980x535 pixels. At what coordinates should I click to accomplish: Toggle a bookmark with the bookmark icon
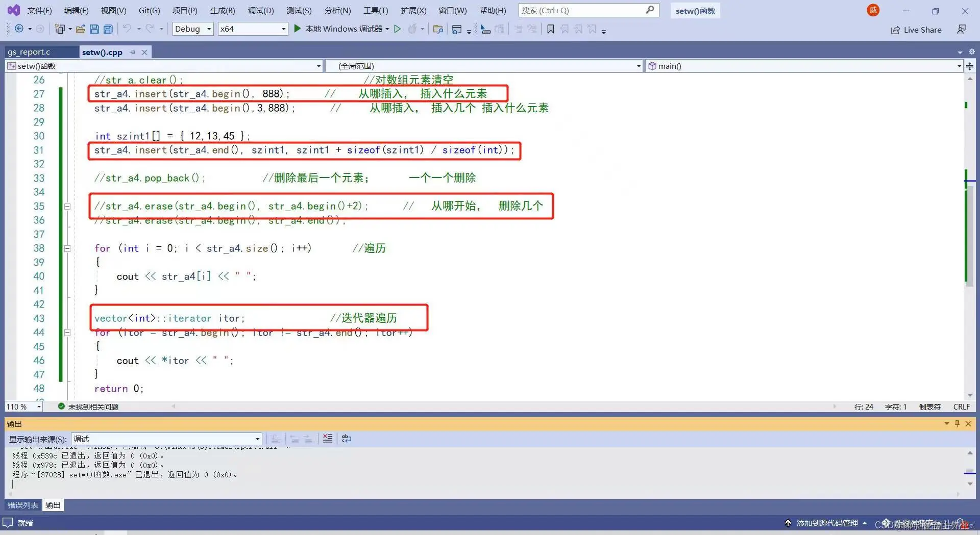point(551,29)
